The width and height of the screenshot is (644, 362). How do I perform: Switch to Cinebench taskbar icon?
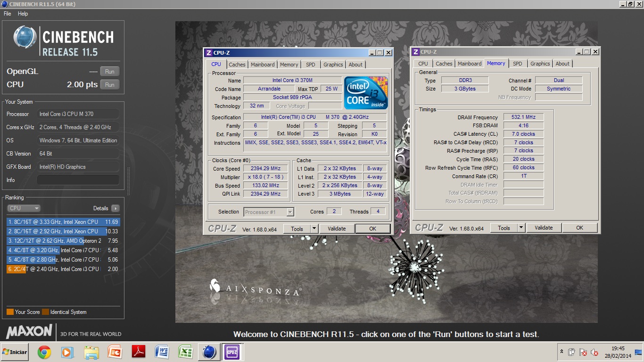click(209, 352)
